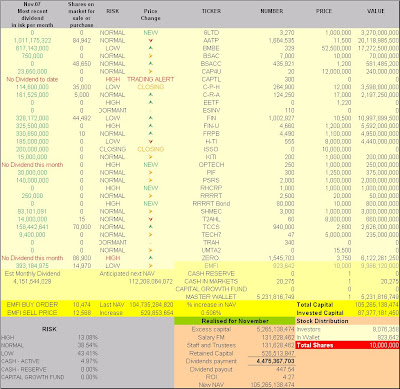The height and width of the screenshot is (389, 400).
Task: Click the orange arrow in PSRS row
Action: 151,180
